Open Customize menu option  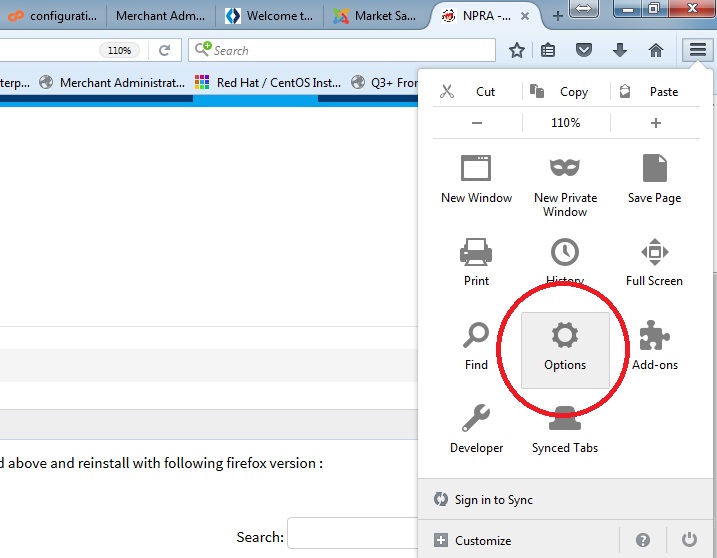482,541
